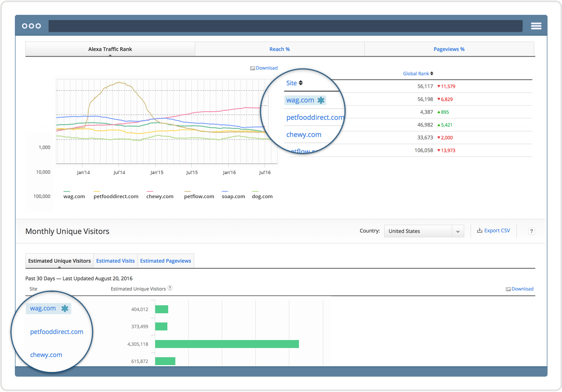Open chewy.com in the rank table
Image resolution: width=562 pixels, height=392 pixels.
click(303, 135)
